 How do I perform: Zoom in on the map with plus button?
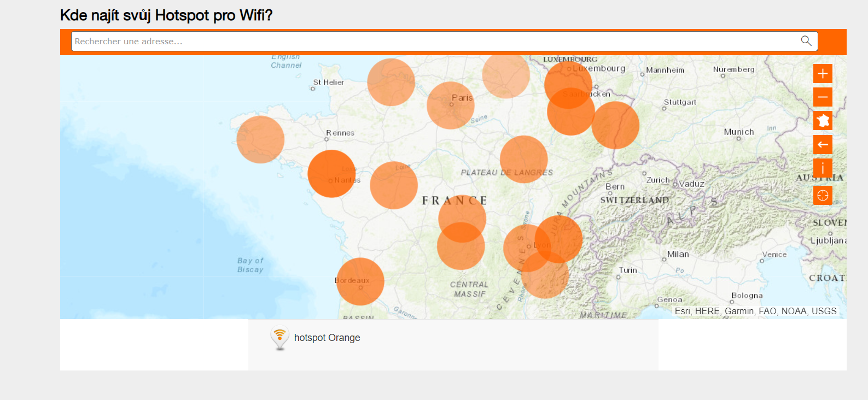click(823, 74)
